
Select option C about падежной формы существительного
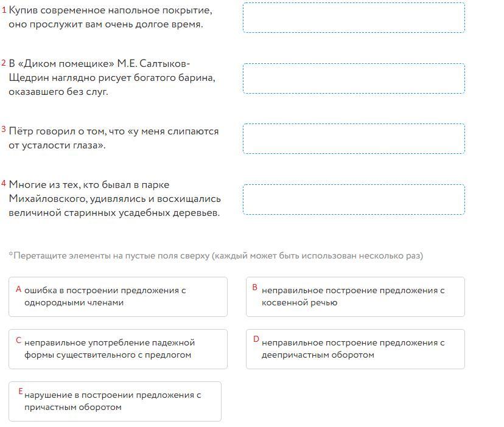click(118, 349)
